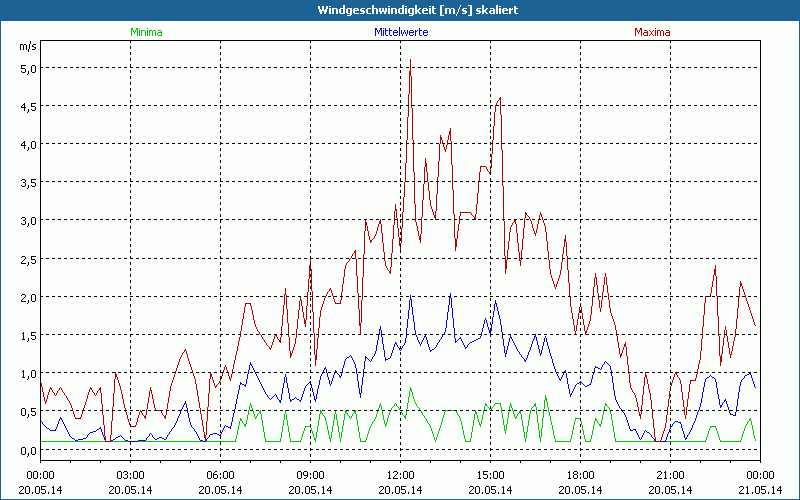Click the 2,5 y-axis value label
Screen dimensions: 800x500
[27, 259]
